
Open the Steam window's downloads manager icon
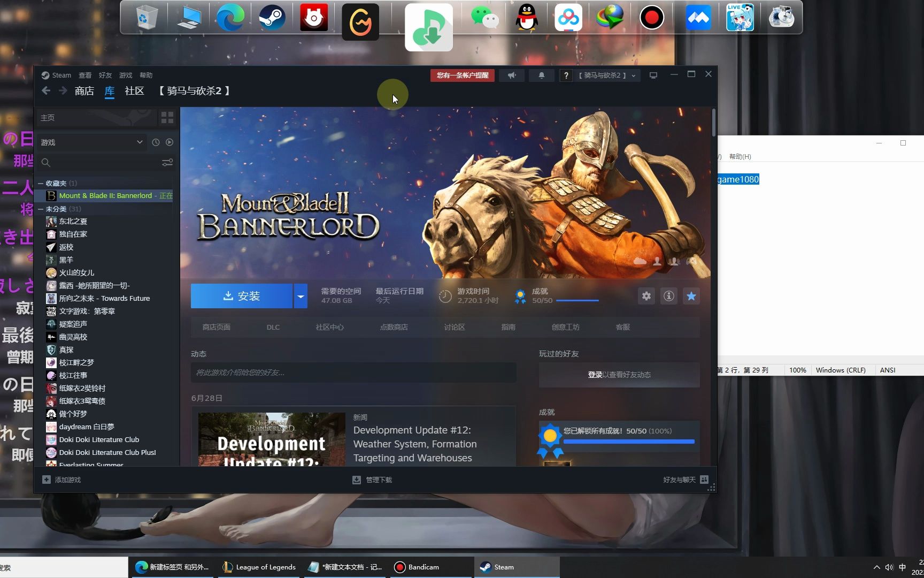[357, 480]
